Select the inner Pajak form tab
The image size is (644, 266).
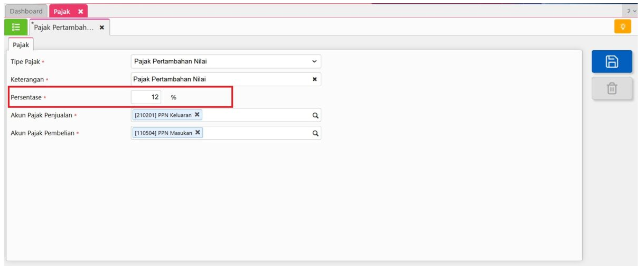tap(21, 45)
